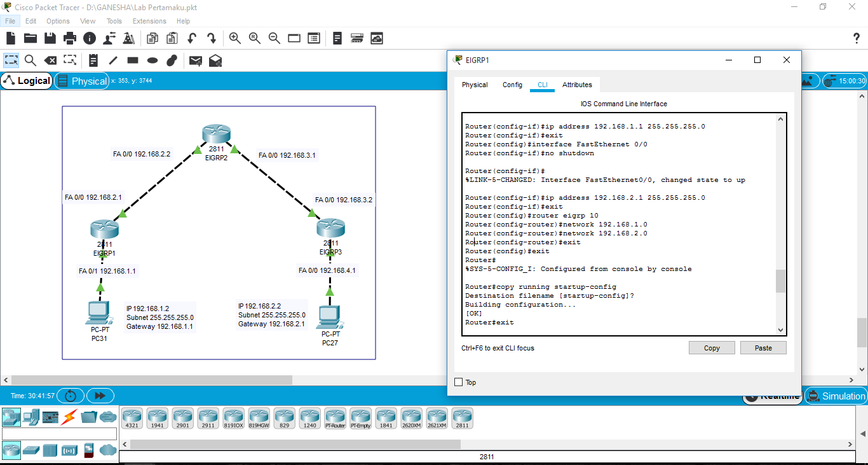Select PC27 in the workspace
This screenshot has height=465, width=868.
(330, 317)
